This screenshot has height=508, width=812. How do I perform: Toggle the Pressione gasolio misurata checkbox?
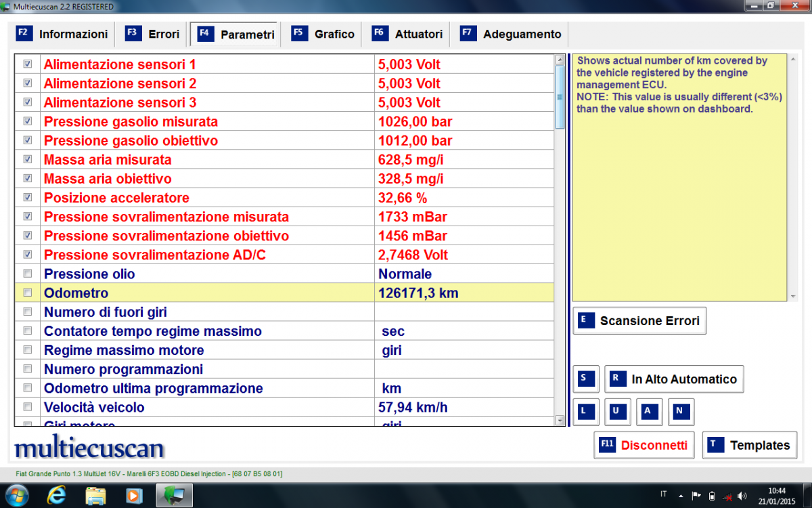28,121
